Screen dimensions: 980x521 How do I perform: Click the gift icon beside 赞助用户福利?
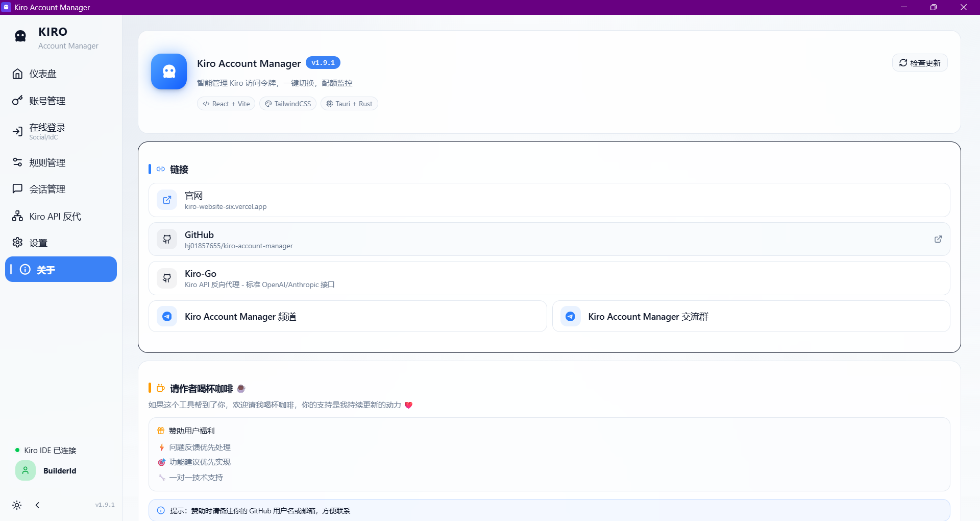161,431
